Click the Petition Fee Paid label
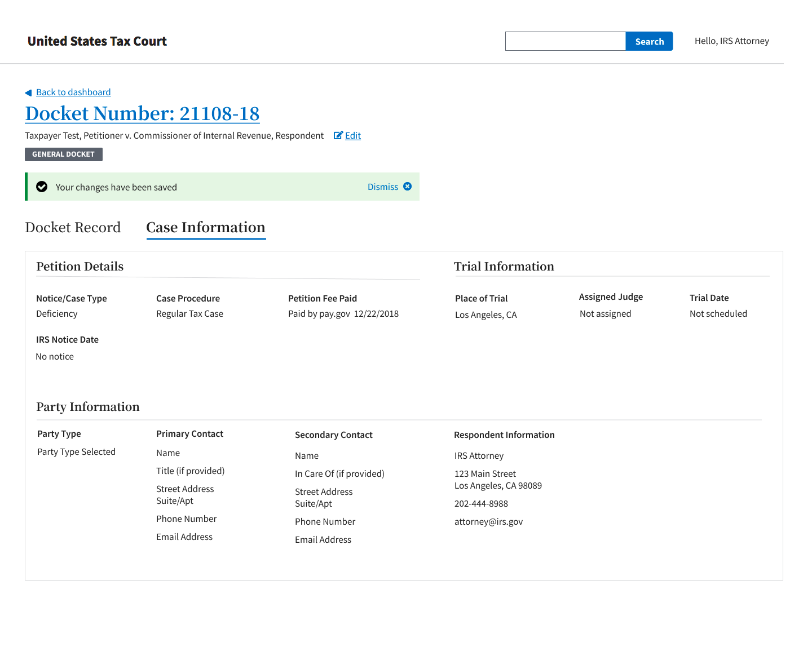The image size is (812, 660). click(x=323, y=299)
